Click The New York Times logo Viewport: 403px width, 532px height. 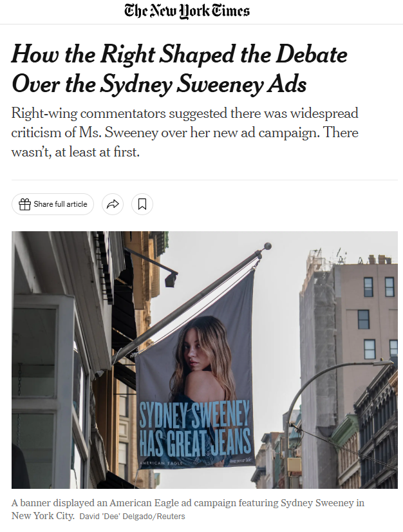point(187,10)
